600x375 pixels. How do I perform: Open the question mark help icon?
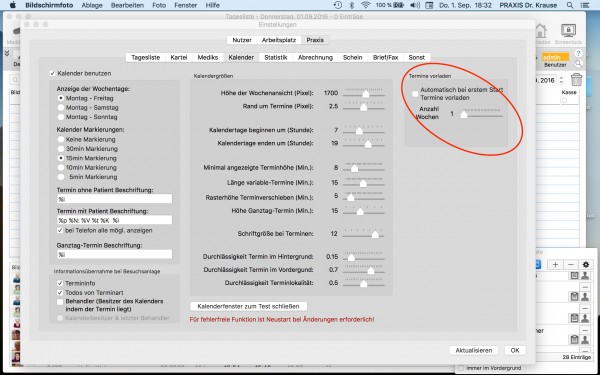579,54
